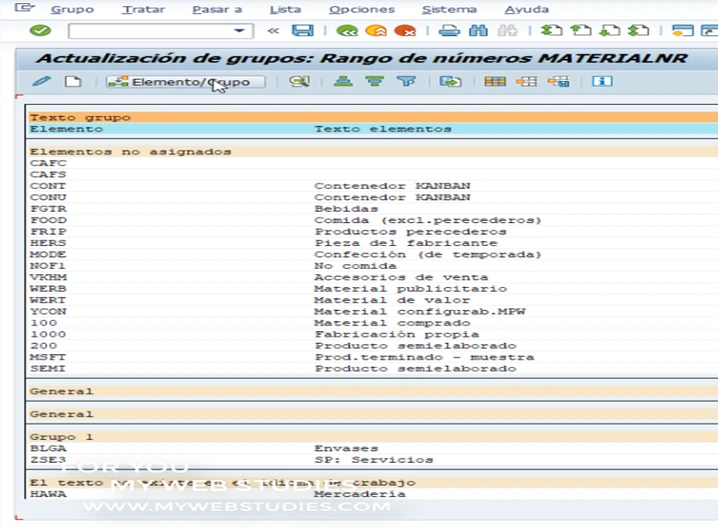Select the VKHM Accesorios de venta row

tap(373, 278)
